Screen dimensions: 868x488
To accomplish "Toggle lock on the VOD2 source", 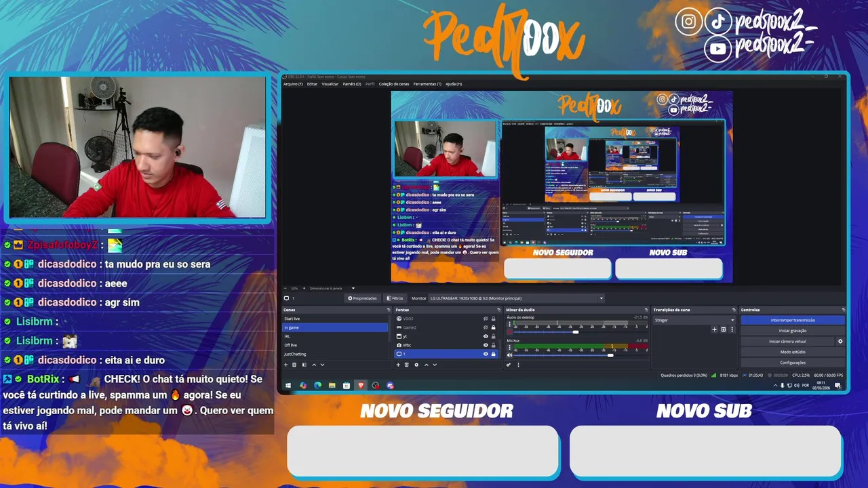I will (493, 319).
